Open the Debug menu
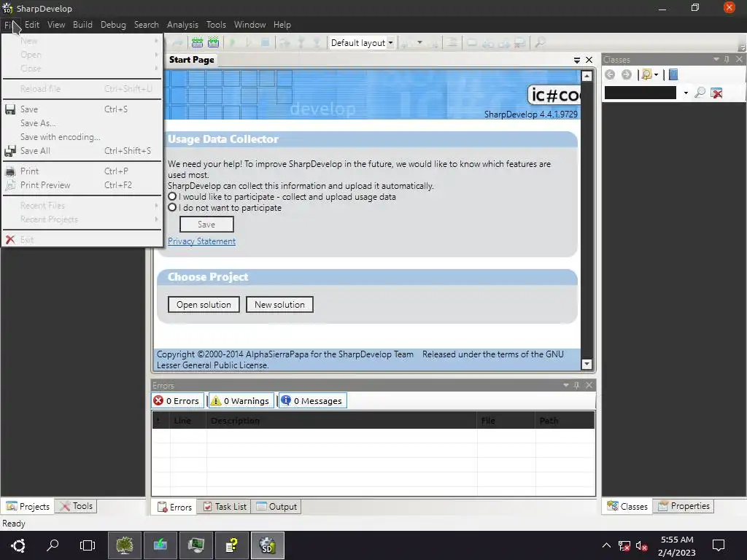Screen dimensions: 747x560 pyautogui.click(x=113, y=25)
